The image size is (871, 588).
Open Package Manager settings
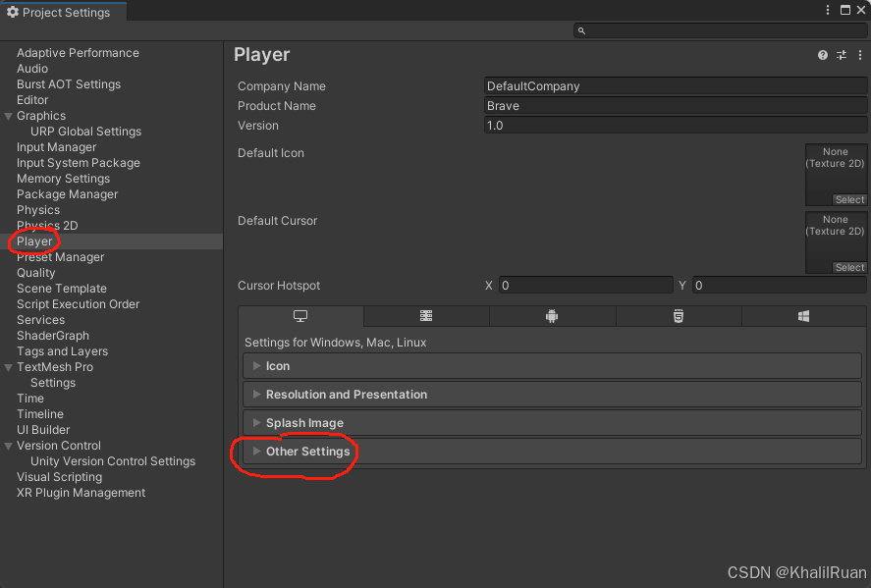click(67, 194)
